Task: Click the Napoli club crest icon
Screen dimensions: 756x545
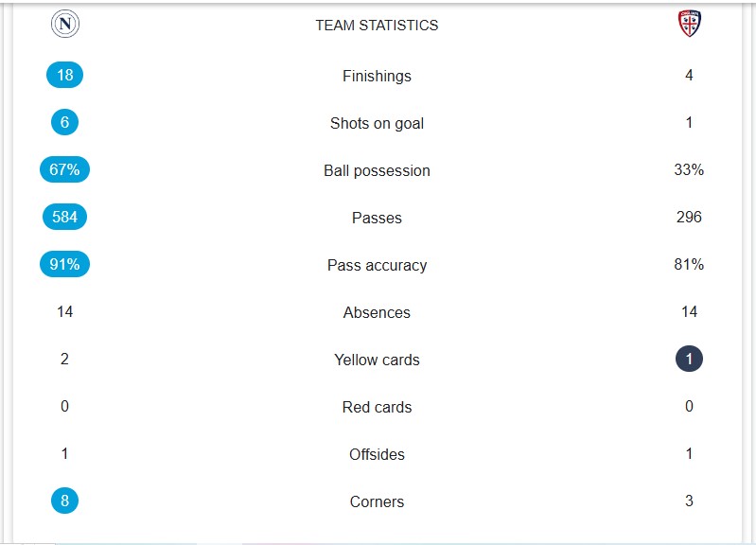Action: 65,24
